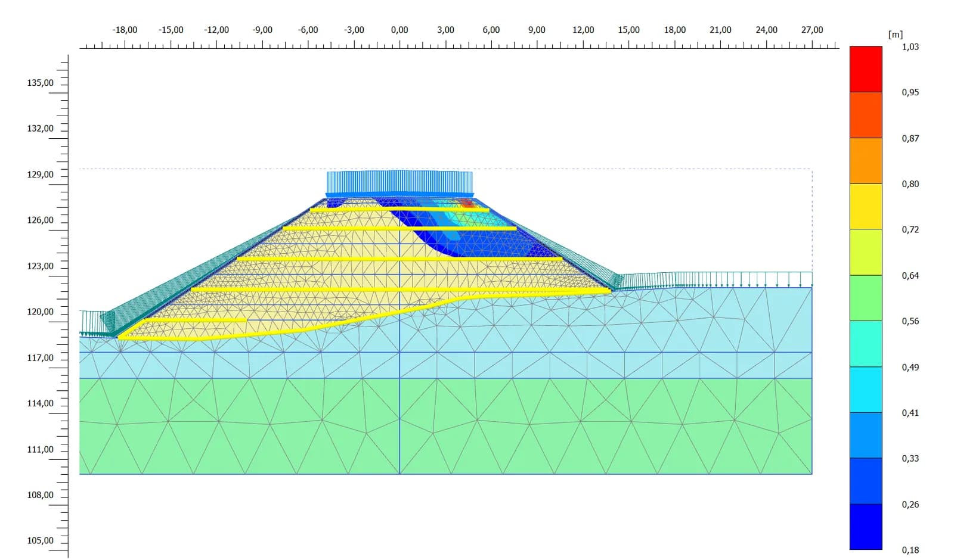Click the dark blue legend swatch at the bottom
The width and height of the screenshot is (954, 560).
click(866, 527)
